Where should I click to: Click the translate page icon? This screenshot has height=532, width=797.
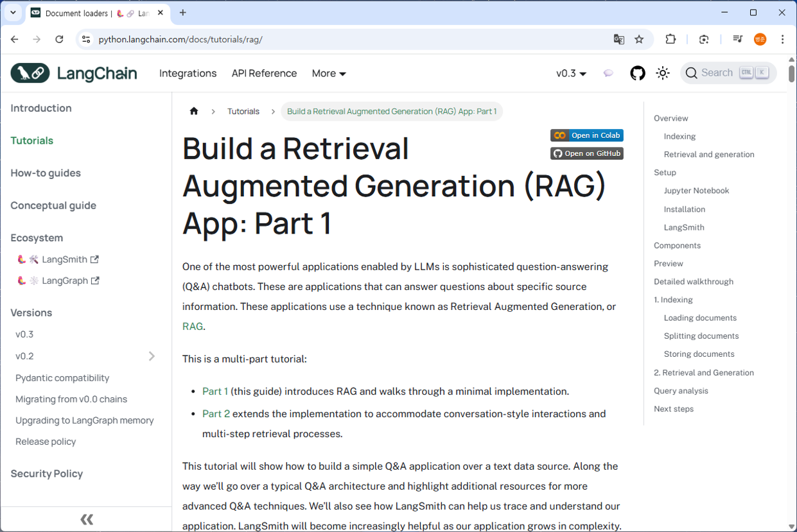[618, 39]
